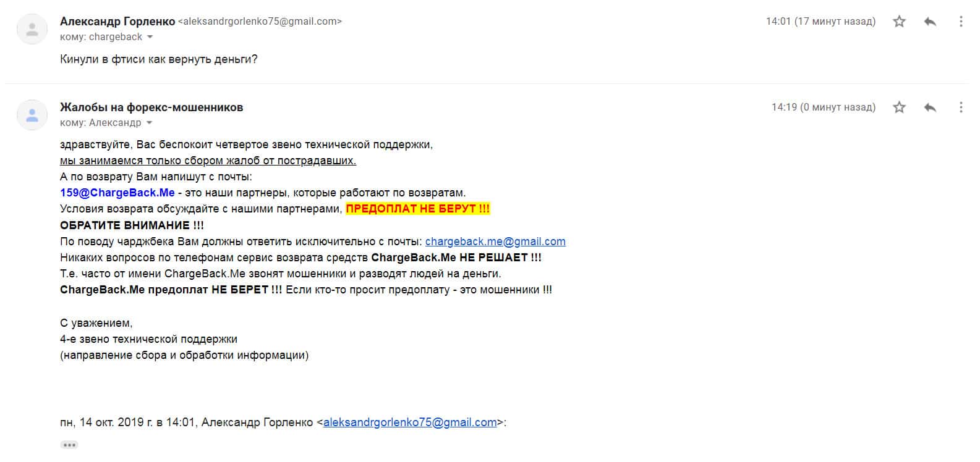Click the 14:19 (0 минут назад) timestamp
Image resolution: width=980 pixels, height=462 pixels.
823,107
